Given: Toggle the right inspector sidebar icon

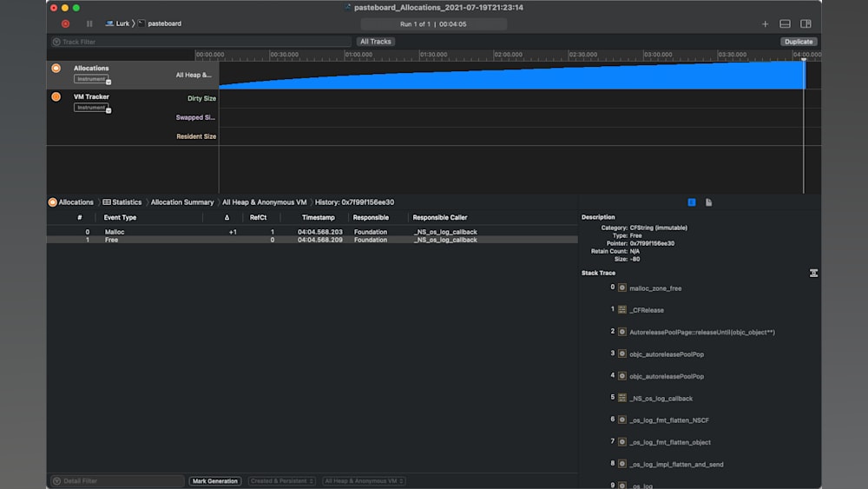Looking at the screenshot, I should [x=806, y=23].
